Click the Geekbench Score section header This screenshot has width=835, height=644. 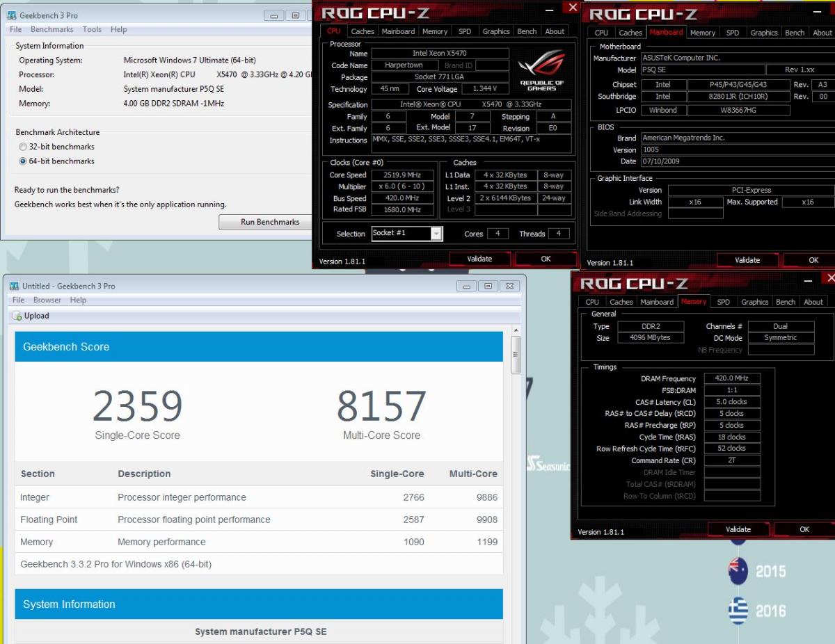coord(259,346)
